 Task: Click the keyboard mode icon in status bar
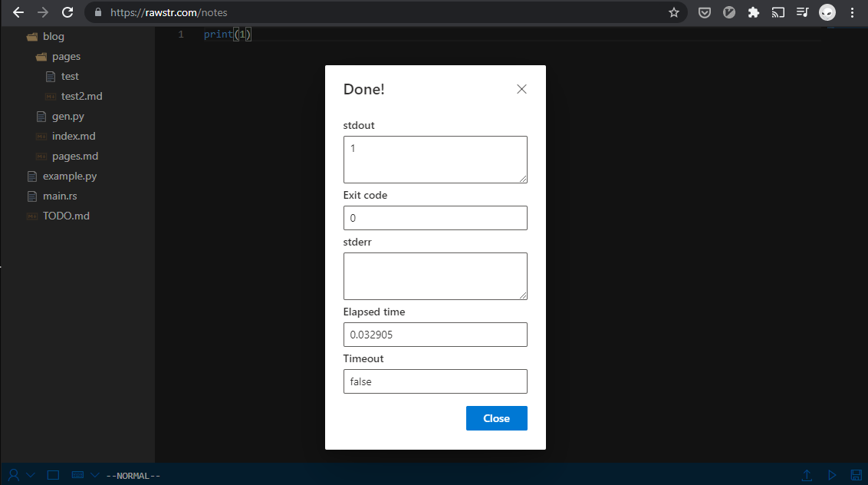[78, 475]
